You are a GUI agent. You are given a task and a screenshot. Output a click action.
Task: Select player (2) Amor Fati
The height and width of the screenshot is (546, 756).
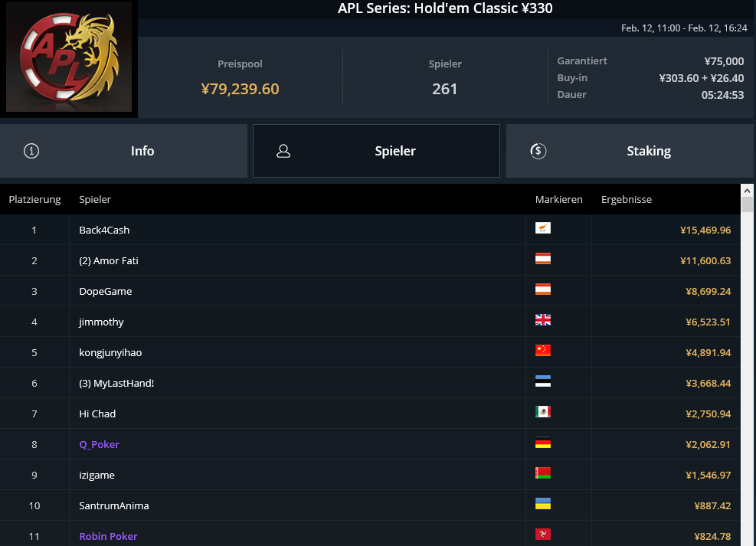(x=109, y=260)
